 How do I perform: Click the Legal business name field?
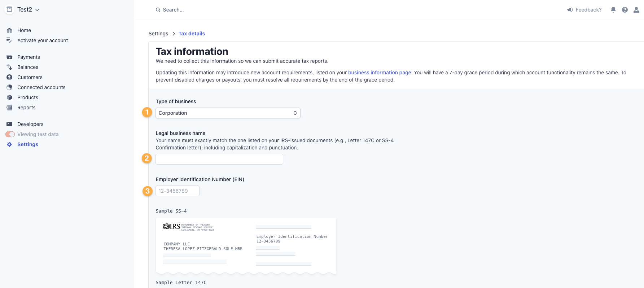219,159
